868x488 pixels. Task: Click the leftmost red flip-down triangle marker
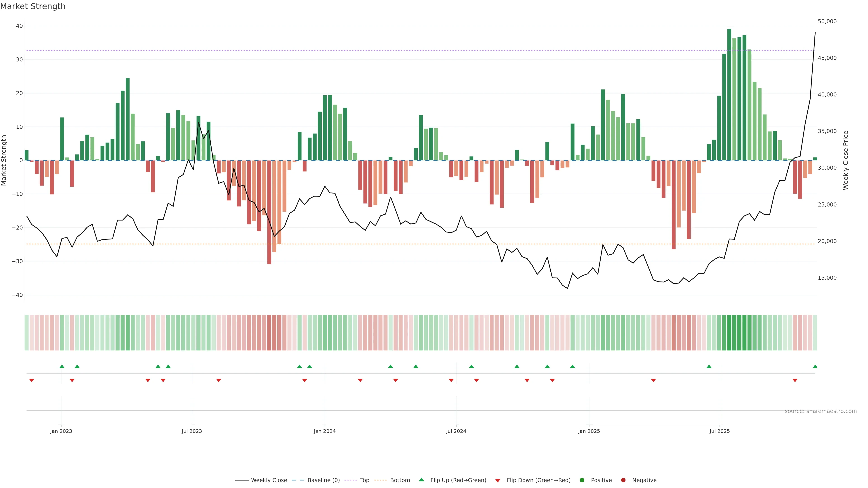tap(32, 380)
